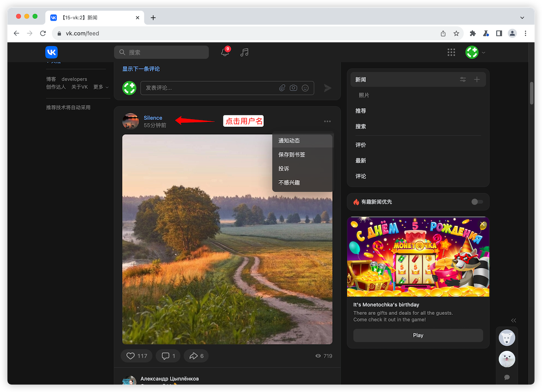Image resolution: width=542 pixels, height=392 pixels.
Task: Bookmark this page with star icon
Action: pos(456,33)
